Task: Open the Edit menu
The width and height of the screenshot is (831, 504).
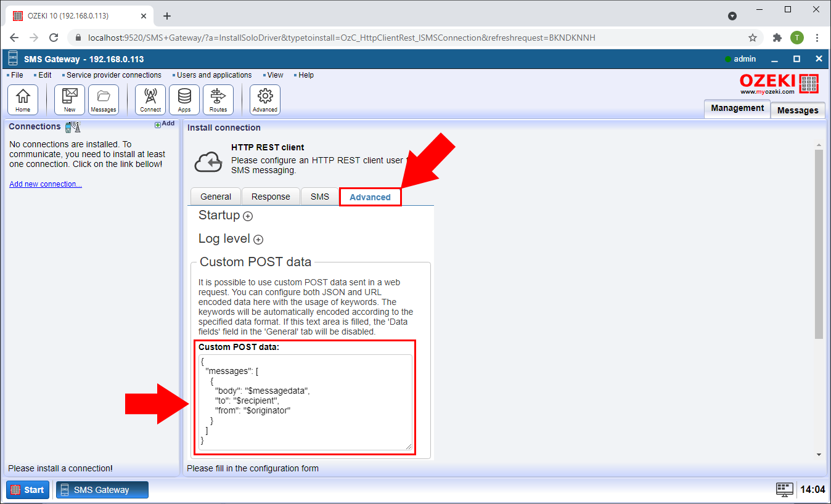Action: pos(45,75)
